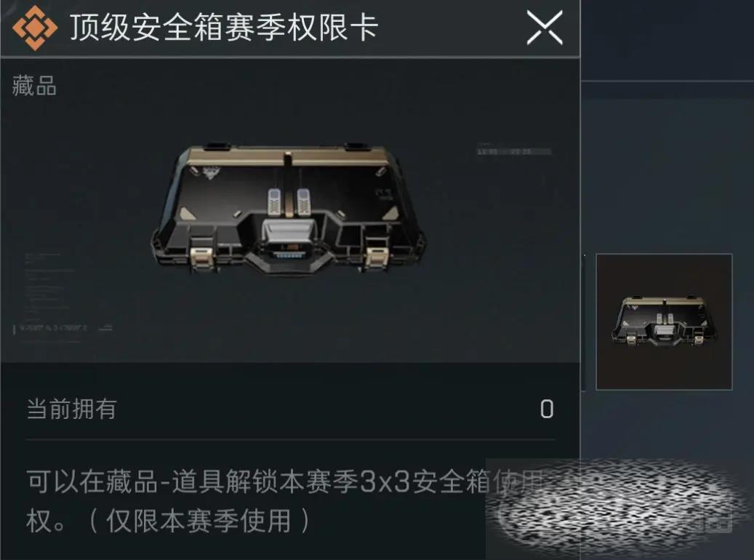
Task: Click the orange diamond collectible icon
Action: [35, 28]
